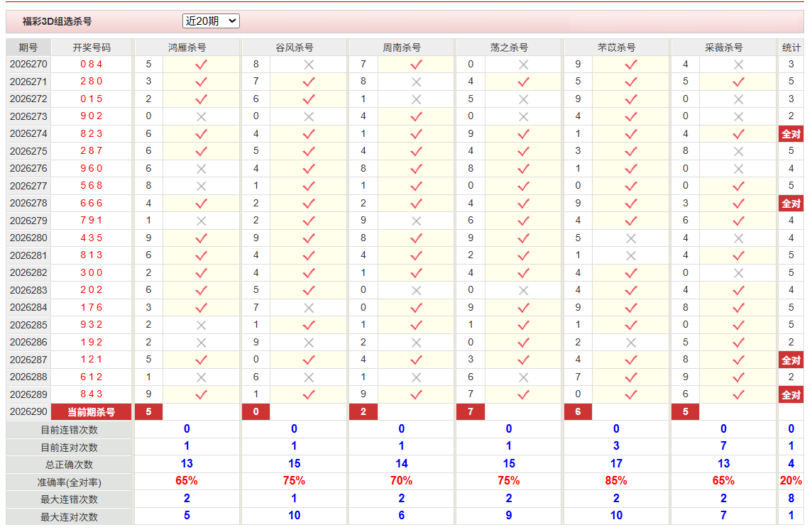Click the 全对 badge in row 2026278
The image size is (812, 532).
pyautogui.click(x=791, y=204)
